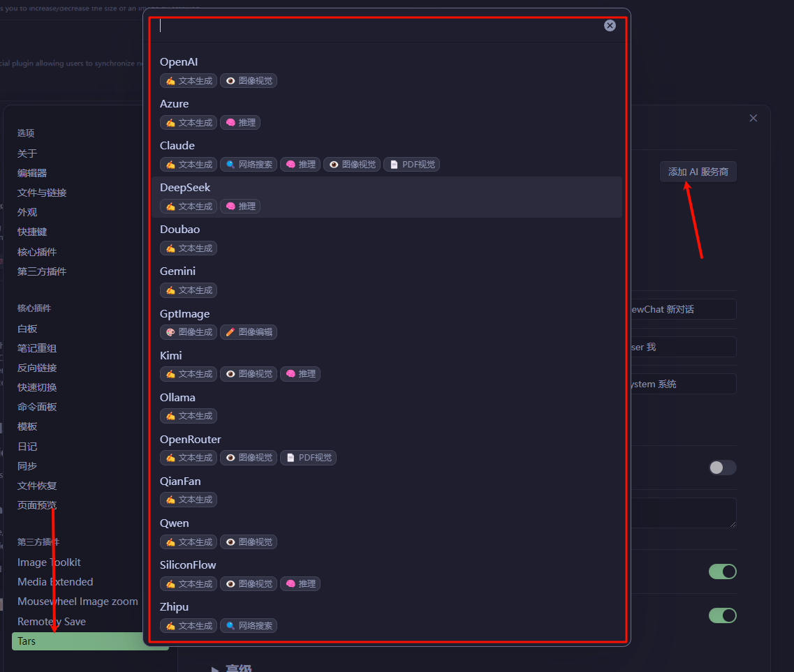Image resolution: width=794 pixels, height=672 pixels.
Task: Pick the highlighted DeepSeek provider
Action: pos(387,197)
